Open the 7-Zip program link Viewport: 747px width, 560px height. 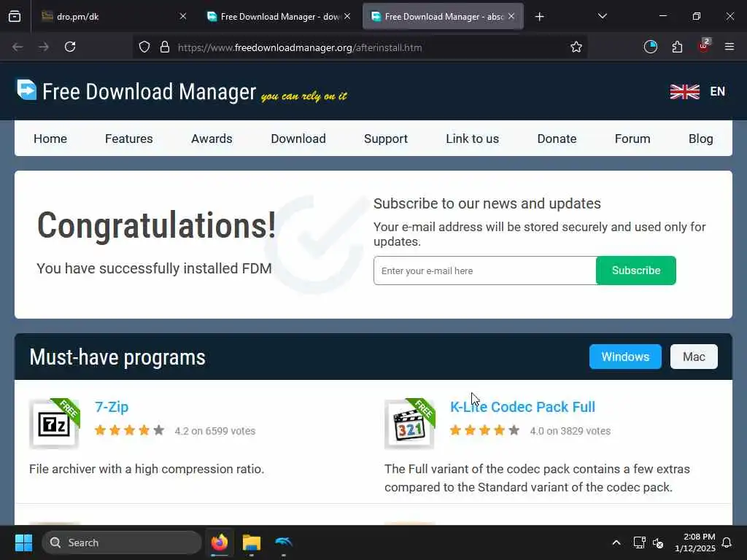coord(112,407)
